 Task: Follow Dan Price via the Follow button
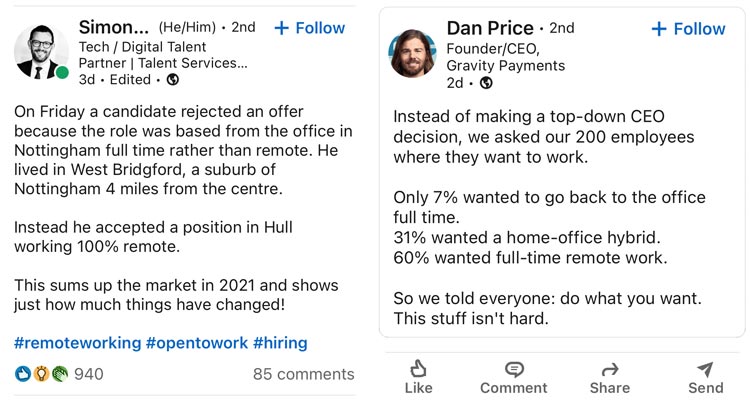[688, 29]
